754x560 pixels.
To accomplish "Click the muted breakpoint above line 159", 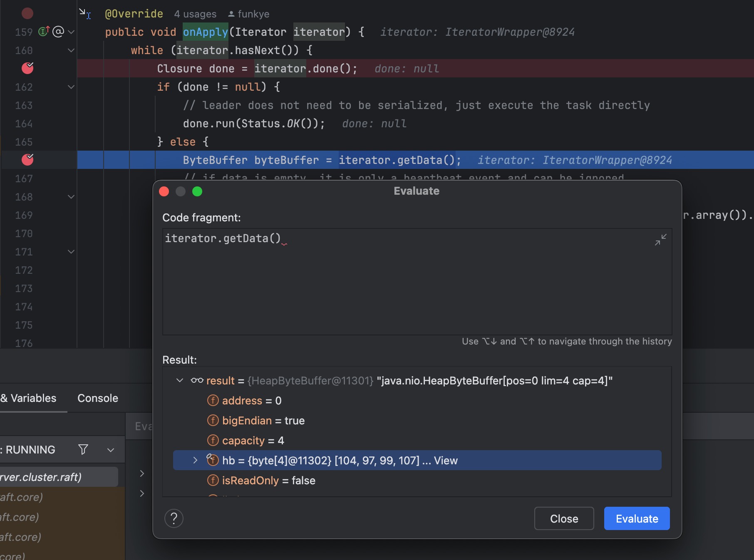I will (x=27, y=13).
